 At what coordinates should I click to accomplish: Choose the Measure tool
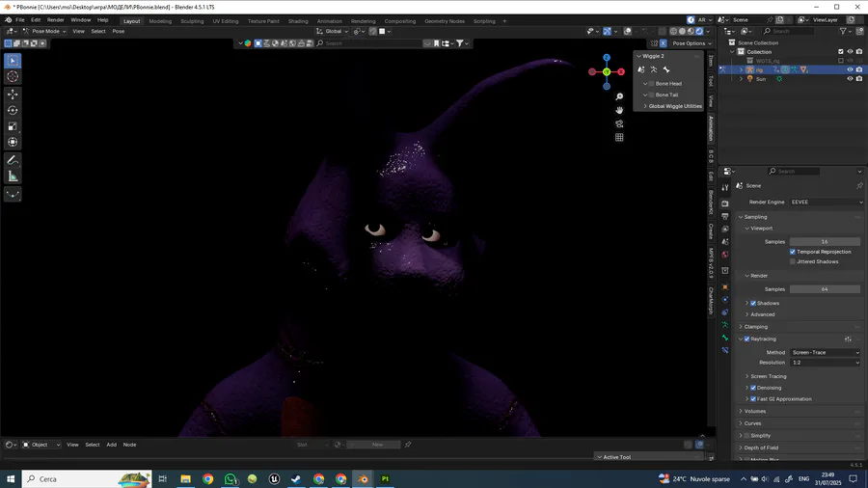13,176
